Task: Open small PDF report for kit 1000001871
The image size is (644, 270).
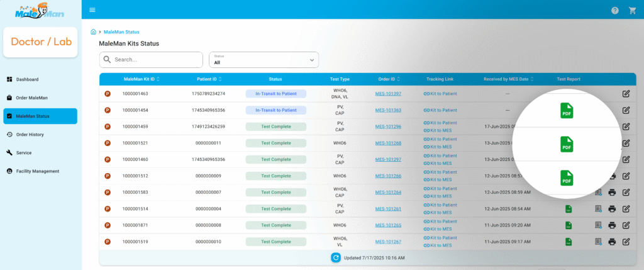Action: (569, 225)
